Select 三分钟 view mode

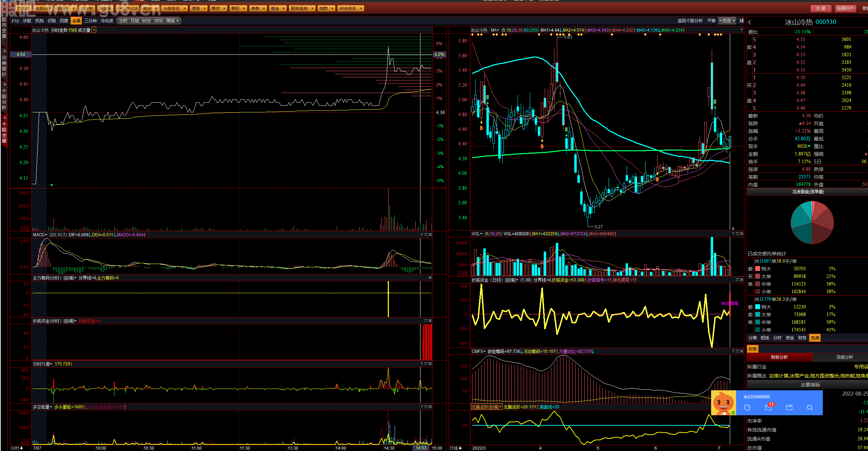click(91, 21)
